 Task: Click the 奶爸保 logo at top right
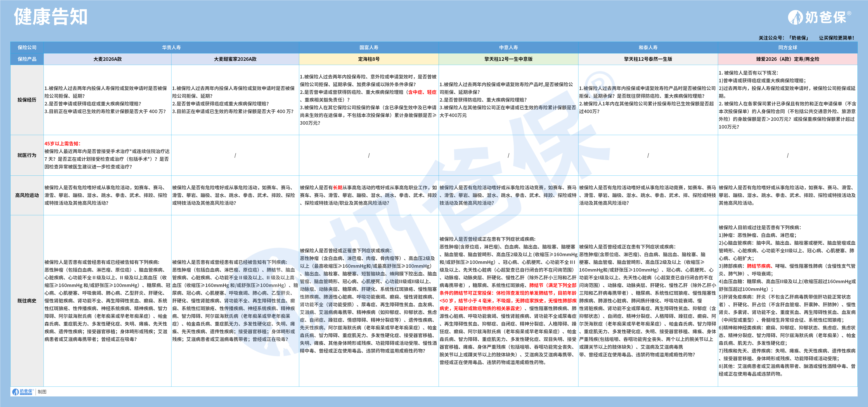[x=820, y=17]
